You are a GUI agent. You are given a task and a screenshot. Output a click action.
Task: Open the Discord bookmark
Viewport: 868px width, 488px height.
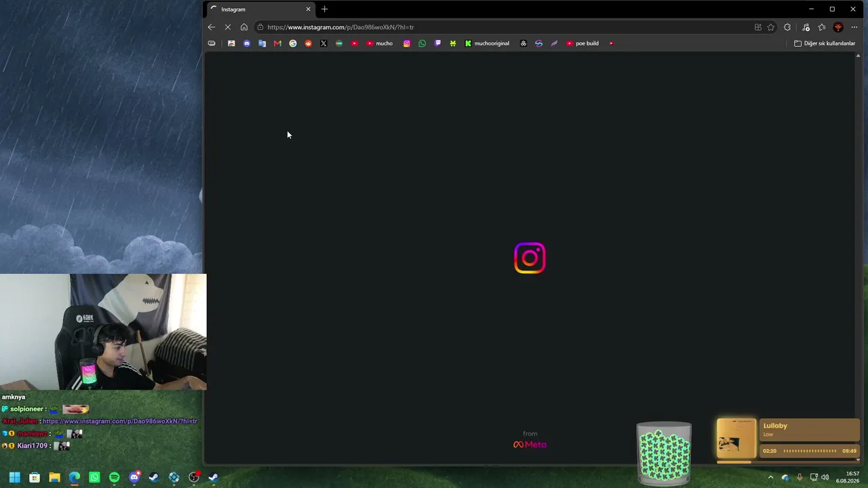click(x=247, y=43)
